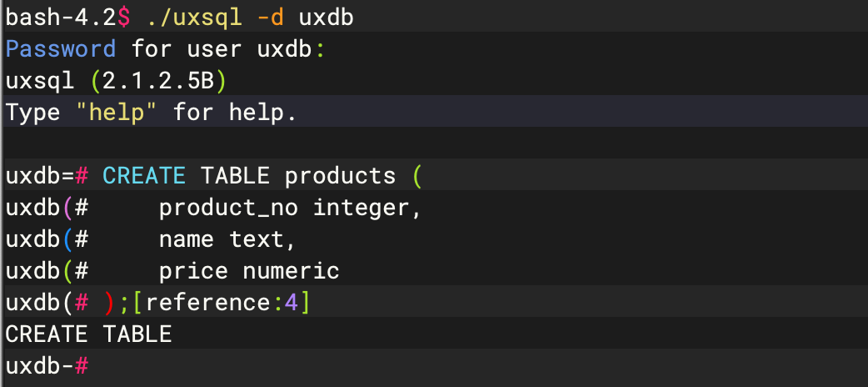
Task: Click the word Password in the prompt
Action: pyautogui.click(x=61, y=49)
